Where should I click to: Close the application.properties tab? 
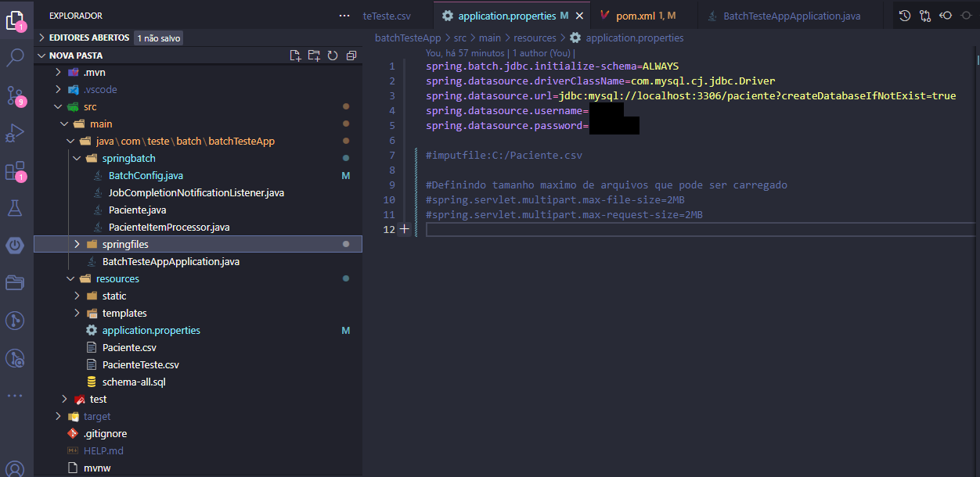tap(579, 16)
